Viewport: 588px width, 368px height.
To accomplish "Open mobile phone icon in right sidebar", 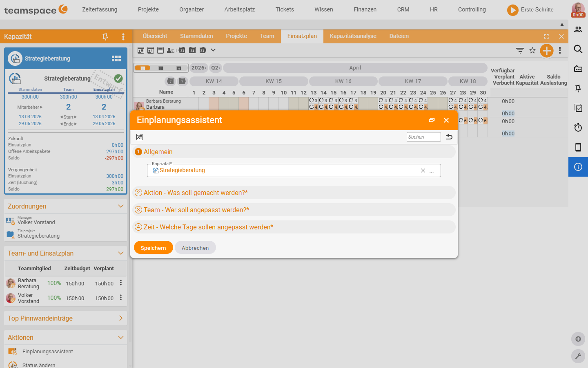I will pos(578,147).
